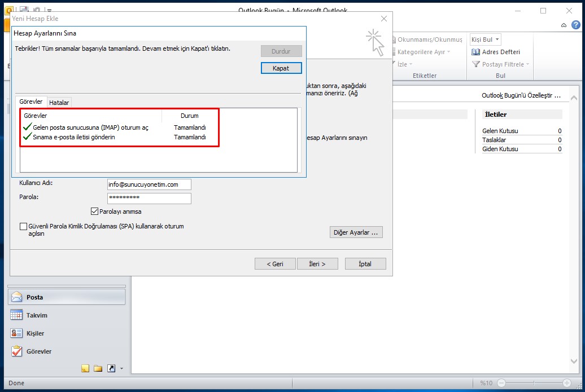Open the Folder List icon
585x392 pixels.
coord(98,368)
